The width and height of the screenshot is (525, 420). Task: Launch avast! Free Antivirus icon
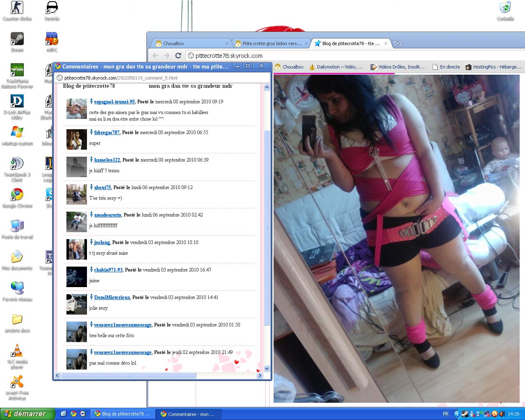(x=17, y=382)
